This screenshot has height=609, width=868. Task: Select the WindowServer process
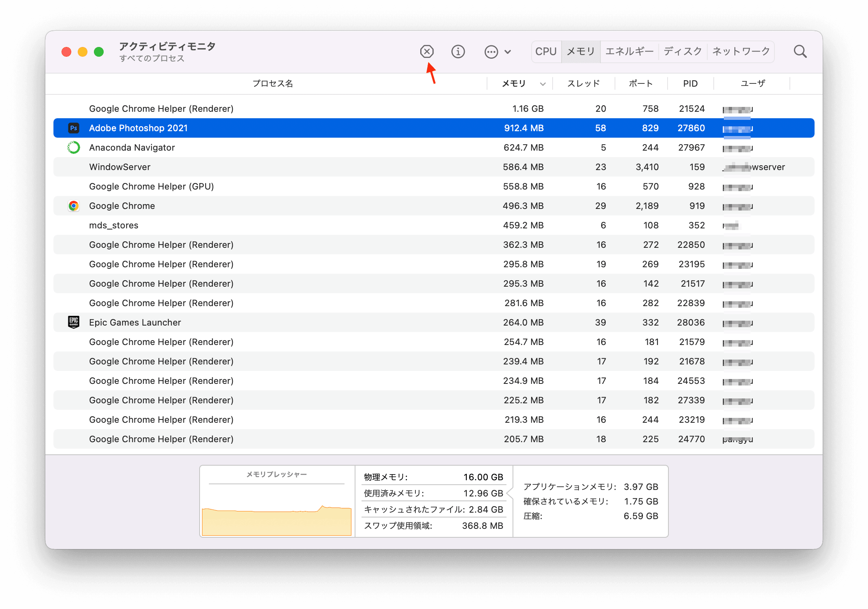pyautogui.click(x=434, y=167)
